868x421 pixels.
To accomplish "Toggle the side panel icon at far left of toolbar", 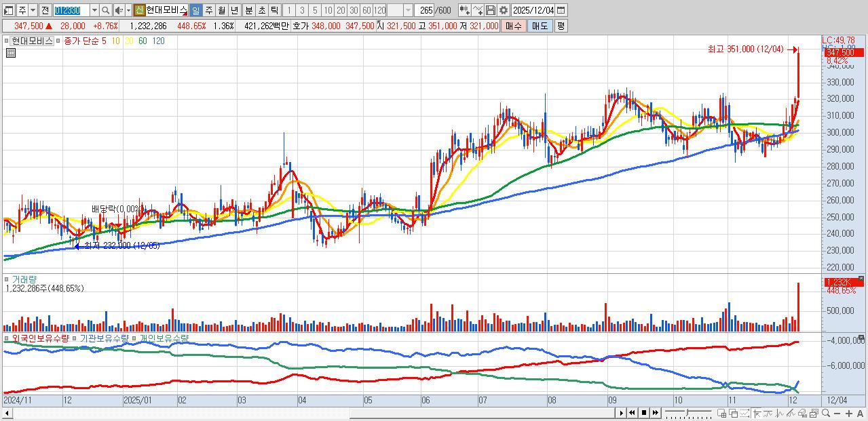I will (8, 10).
